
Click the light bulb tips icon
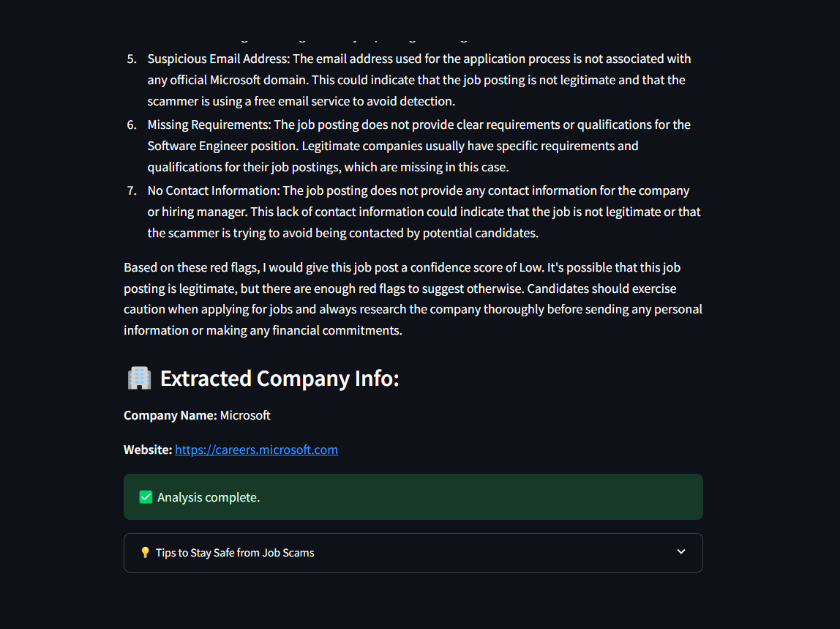pyautogui.click(x=145, y=552)
